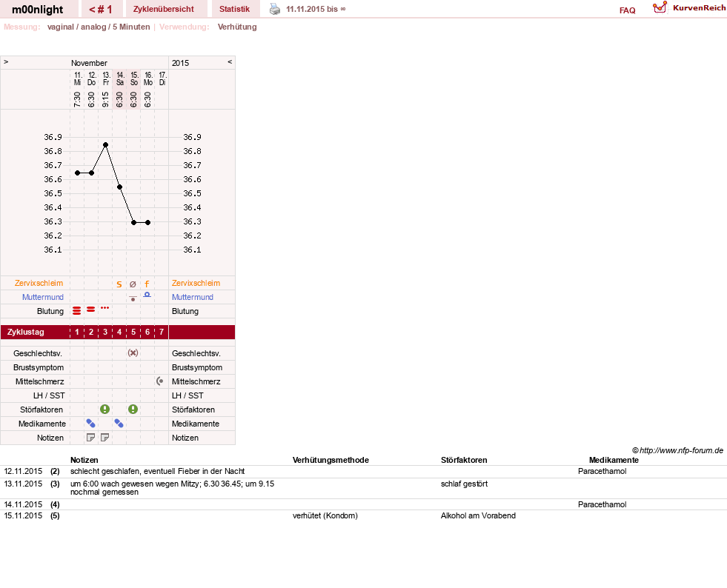The image size is (727, 588).
Task: Click the 14. Sa date header
Action: coord(120,78)
